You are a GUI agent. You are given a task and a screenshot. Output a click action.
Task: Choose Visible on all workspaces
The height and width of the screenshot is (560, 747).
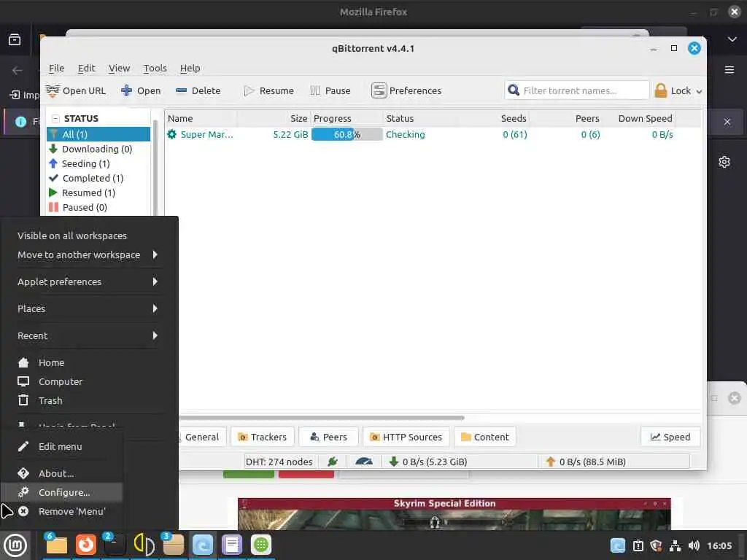point(72,236)
